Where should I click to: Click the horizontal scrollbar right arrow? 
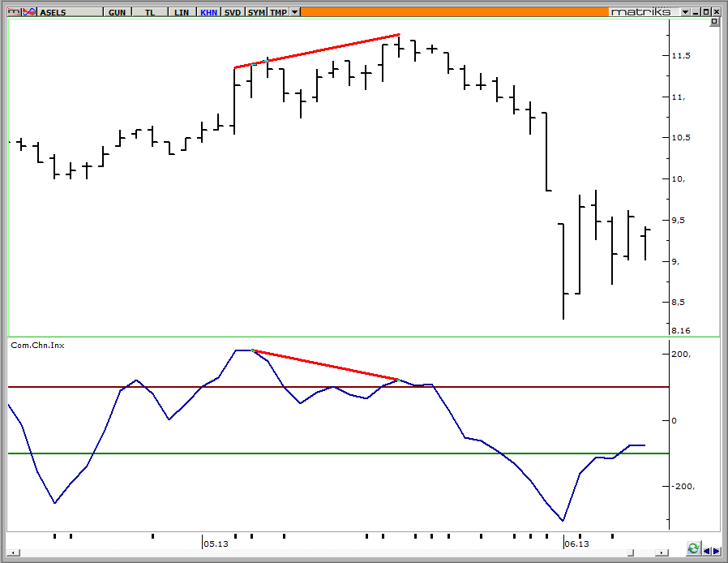pyautogui.click(x=662, y=552)
